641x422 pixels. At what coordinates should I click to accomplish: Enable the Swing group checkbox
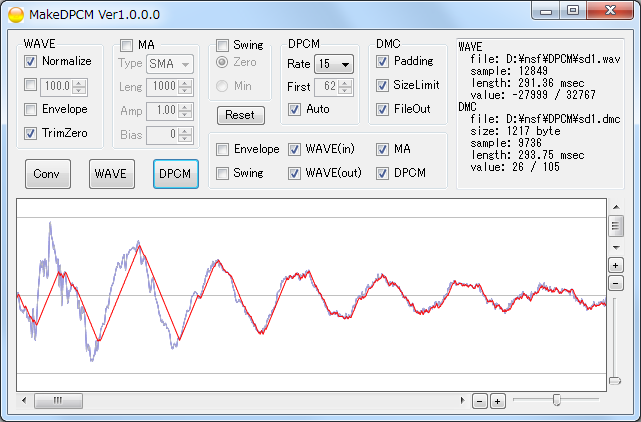click(222, 45)
